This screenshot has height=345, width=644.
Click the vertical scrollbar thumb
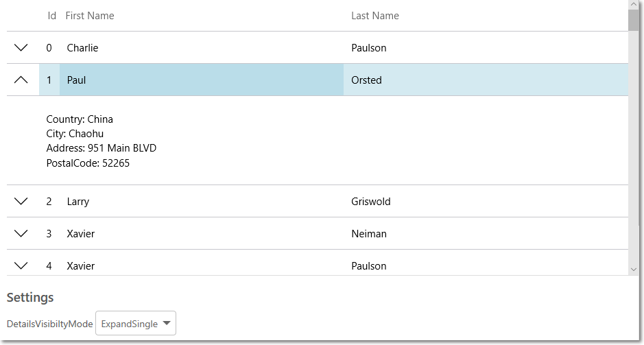633,20
